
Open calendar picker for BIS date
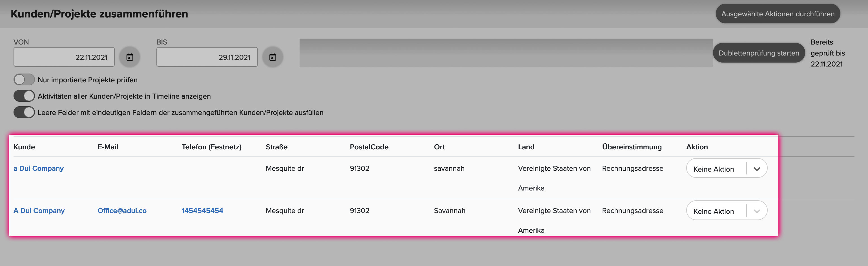(273, 57)
